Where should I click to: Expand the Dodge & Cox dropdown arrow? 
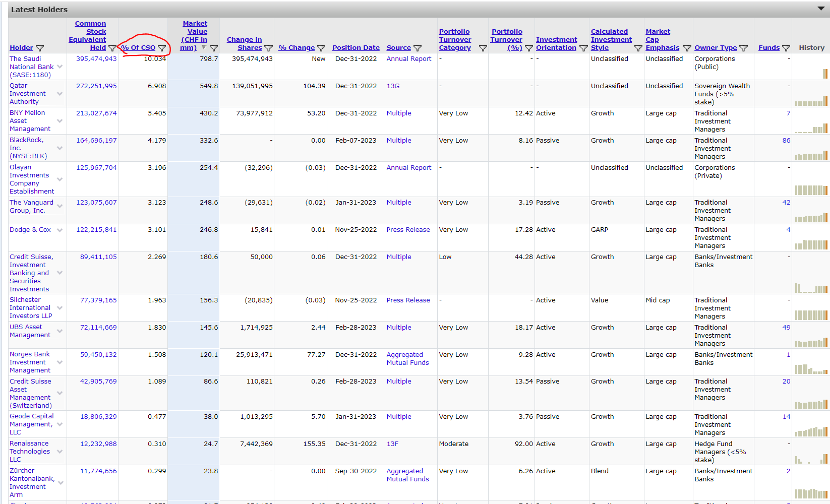pyautogui.click(x=60, y=230)
